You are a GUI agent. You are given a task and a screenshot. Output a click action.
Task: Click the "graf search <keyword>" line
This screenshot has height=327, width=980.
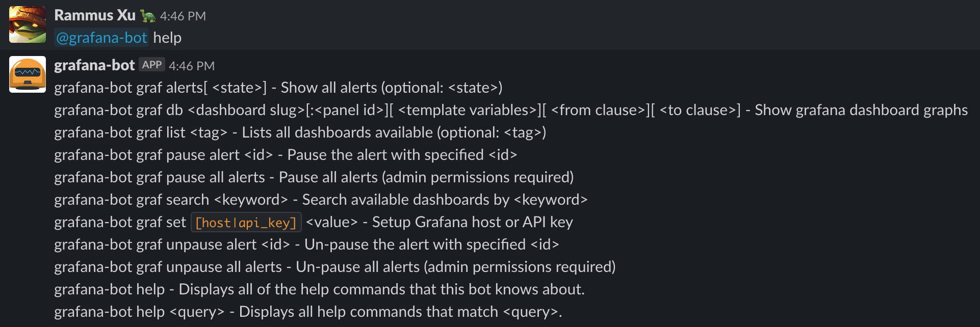(321, 200)
